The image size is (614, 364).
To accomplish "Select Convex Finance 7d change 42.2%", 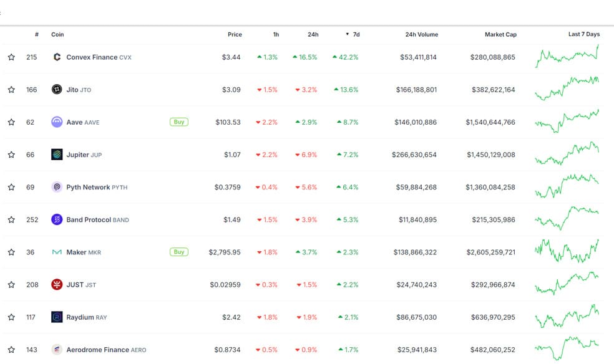I will (x=346, y=57).
